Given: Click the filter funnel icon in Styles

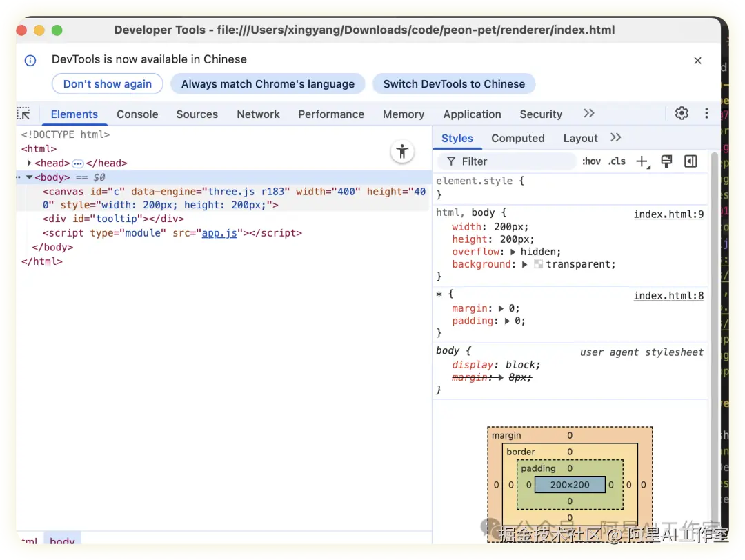Looking at the screenshot, I should pyautogui.click(x=451, y=161).
